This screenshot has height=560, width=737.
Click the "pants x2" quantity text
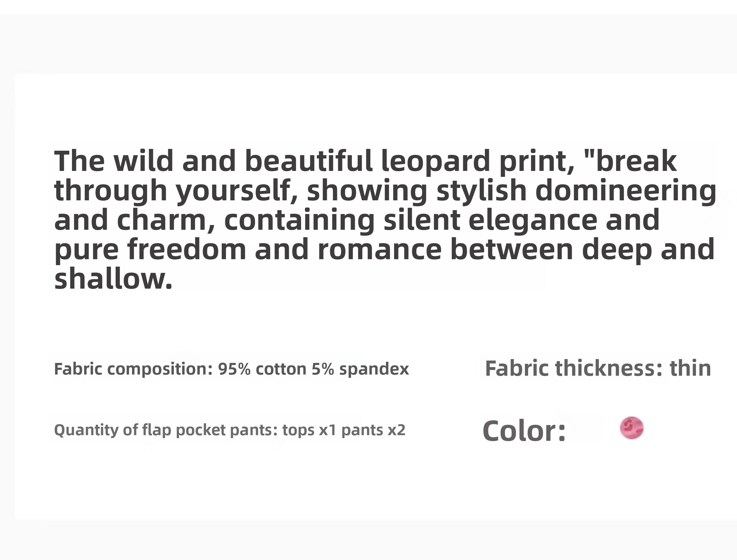tap(373, 430)
